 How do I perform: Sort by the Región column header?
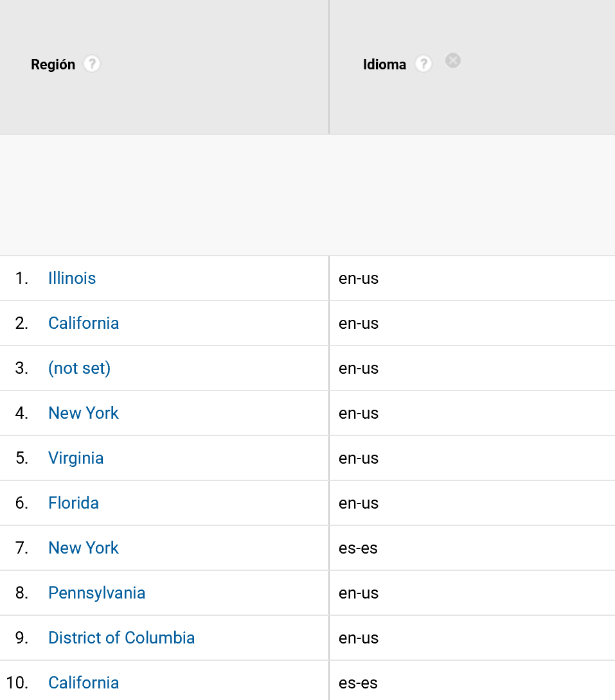53,64
